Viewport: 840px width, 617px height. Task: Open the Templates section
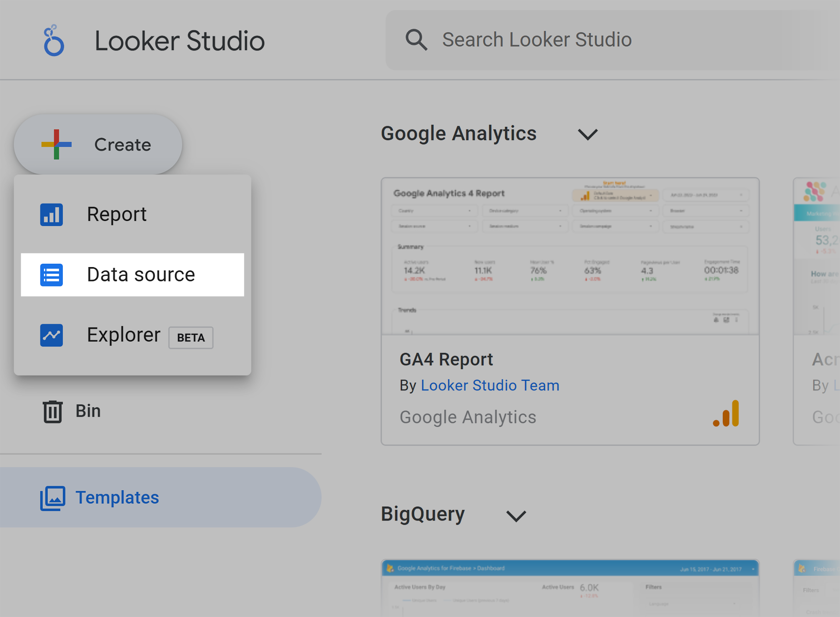(161, 497)
